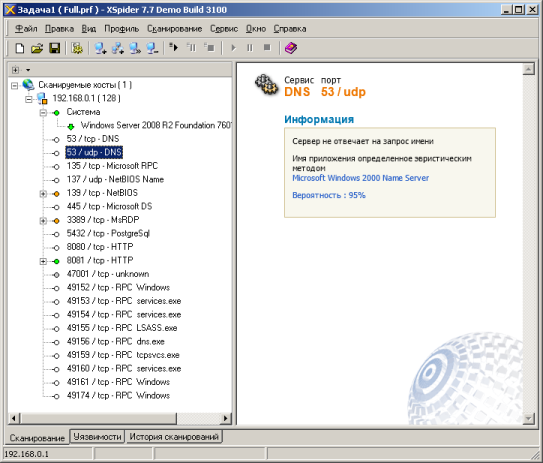The height and width of the screenshot is (463, 543).
Task: Click the tree panel horizontal scrollbar right arrow
Action: 225,418
